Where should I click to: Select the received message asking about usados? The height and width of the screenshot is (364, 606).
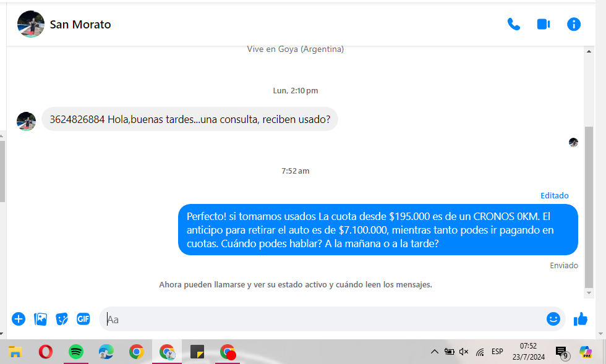(x=190, y=119)
